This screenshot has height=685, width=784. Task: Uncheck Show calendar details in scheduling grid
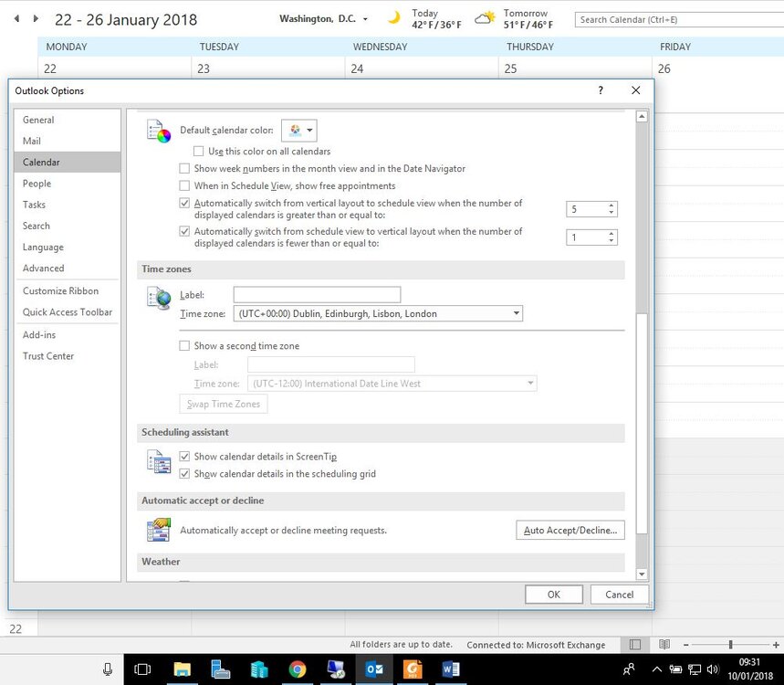coord(184,474)
